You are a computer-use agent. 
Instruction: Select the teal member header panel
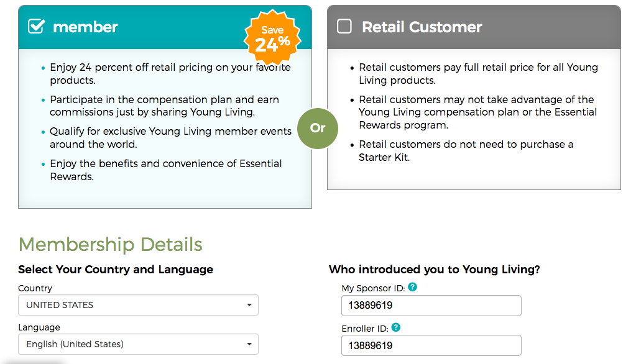[165, 27]
